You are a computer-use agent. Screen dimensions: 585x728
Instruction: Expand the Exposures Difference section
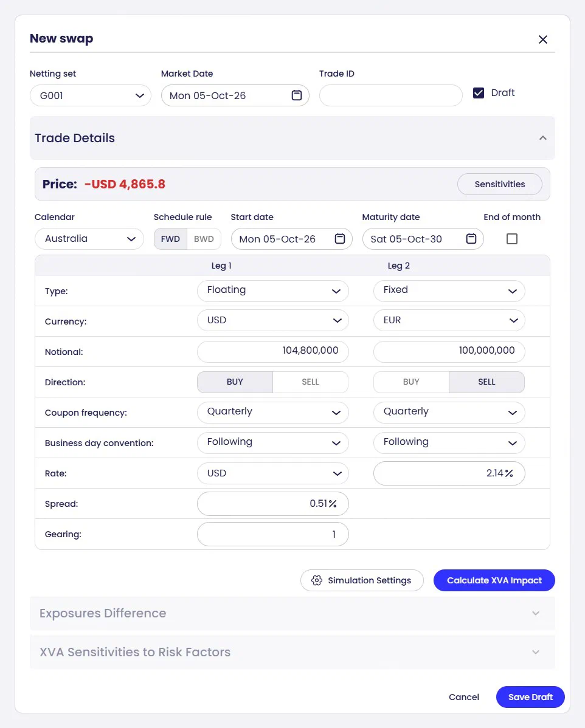pos(292,613)
